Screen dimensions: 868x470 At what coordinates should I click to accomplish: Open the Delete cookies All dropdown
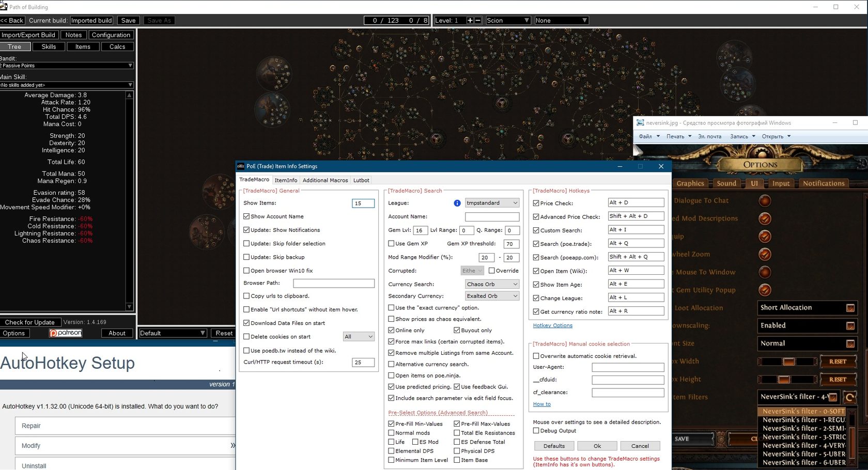(x=359, y=337)
